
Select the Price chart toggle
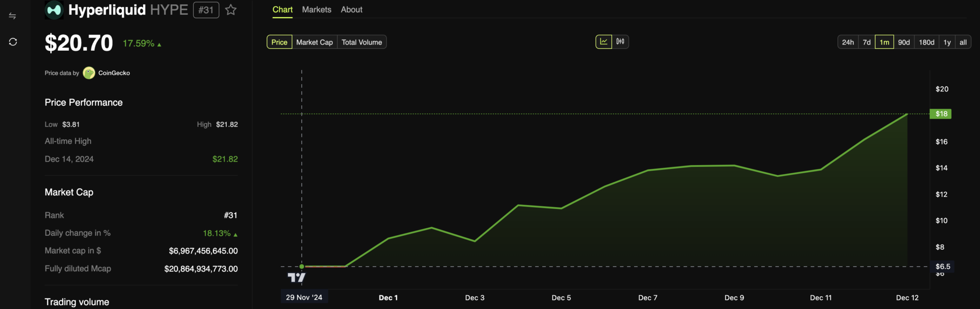coord(279,42)
